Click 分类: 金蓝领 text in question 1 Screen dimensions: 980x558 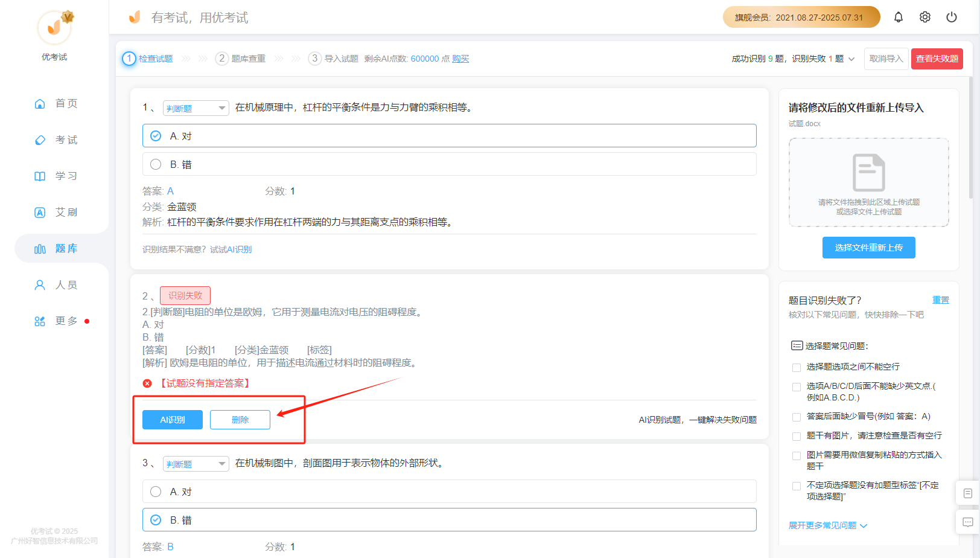(169, 207)
